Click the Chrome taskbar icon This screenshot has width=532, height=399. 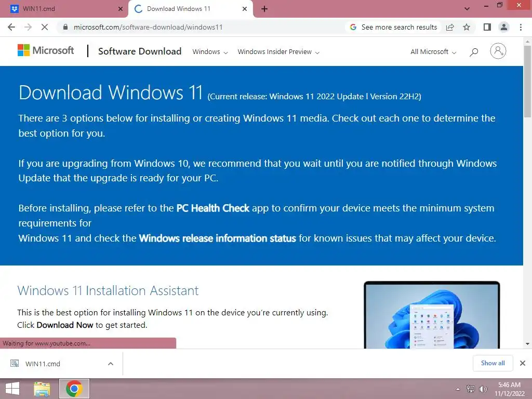coord(74,389)
